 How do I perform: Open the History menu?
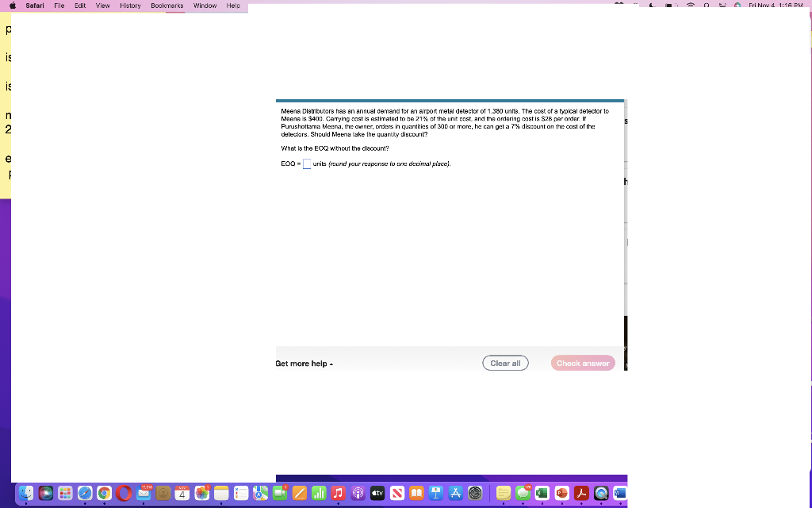tap(130, 6)
